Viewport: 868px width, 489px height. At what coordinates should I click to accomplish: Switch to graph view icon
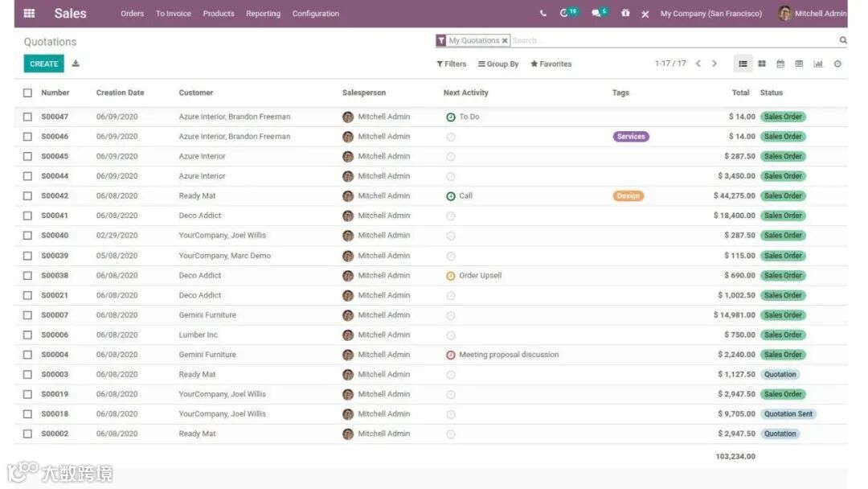818,64
